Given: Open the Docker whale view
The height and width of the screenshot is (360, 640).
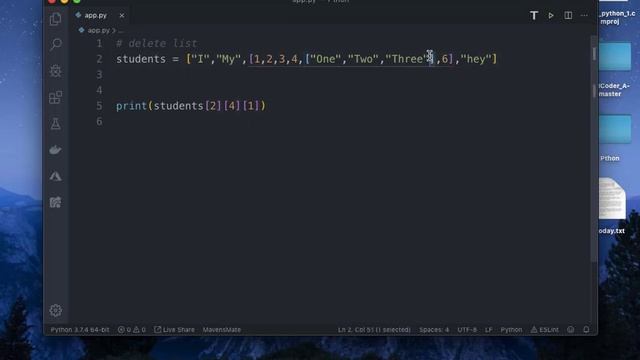Looking at the screenshot, I should (x=56, y=150).
